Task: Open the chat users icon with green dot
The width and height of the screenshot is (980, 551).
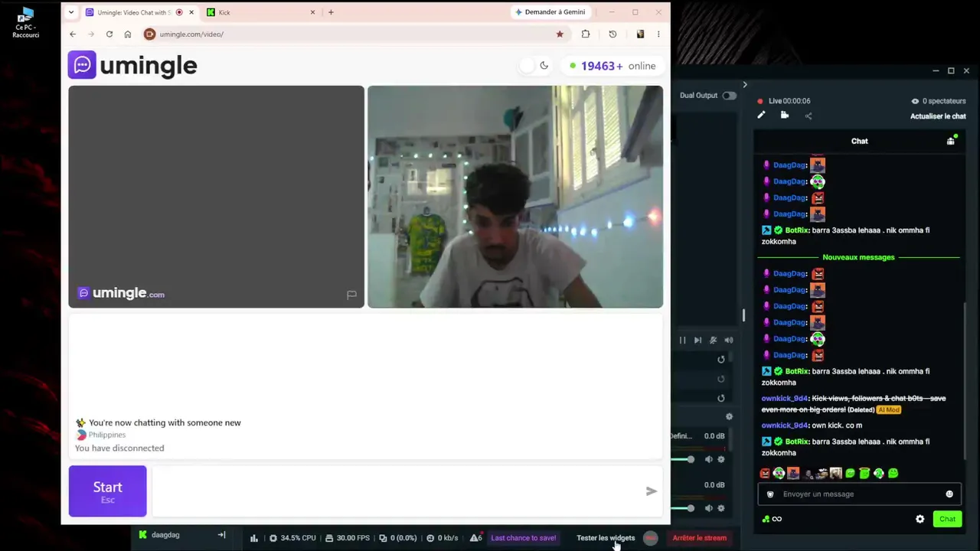Action: (951, 140)
